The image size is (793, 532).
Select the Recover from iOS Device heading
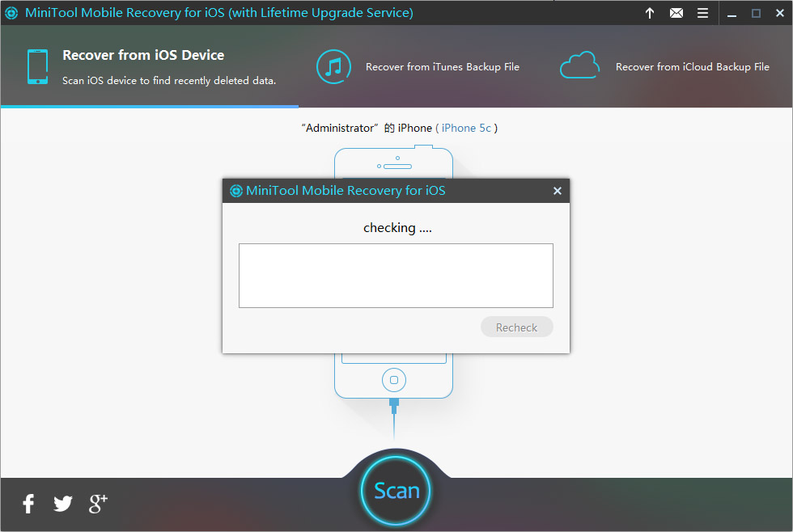(143, 55)
